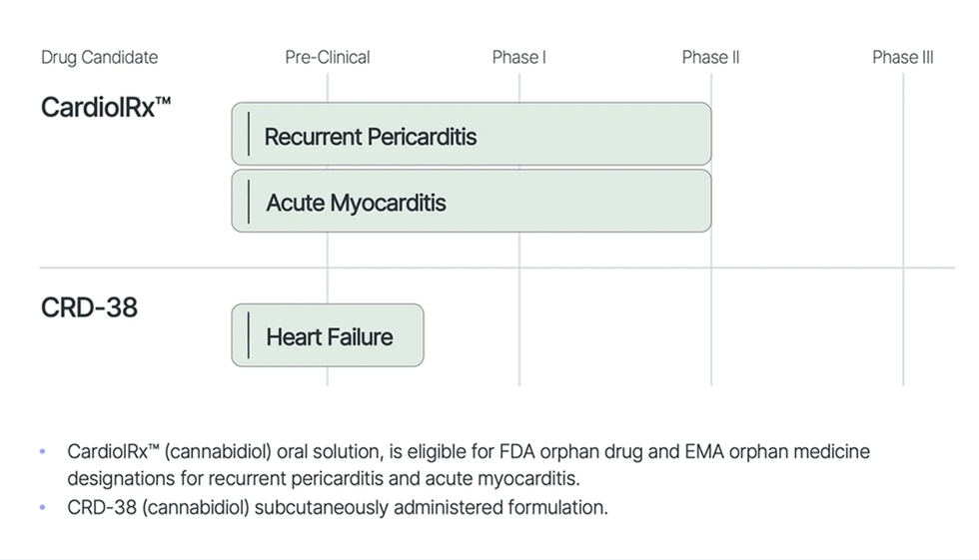Screen dimensions: 979x560
Task: Click accent line inside Heart Failure bar
Action: (x=248, y=335)
